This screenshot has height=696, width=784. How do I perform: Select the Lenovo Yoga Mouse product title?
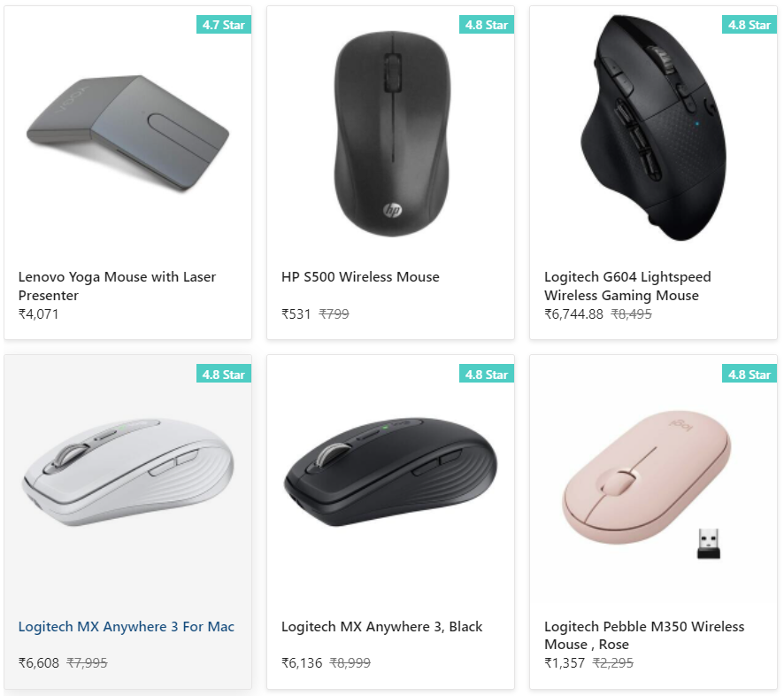117,285
